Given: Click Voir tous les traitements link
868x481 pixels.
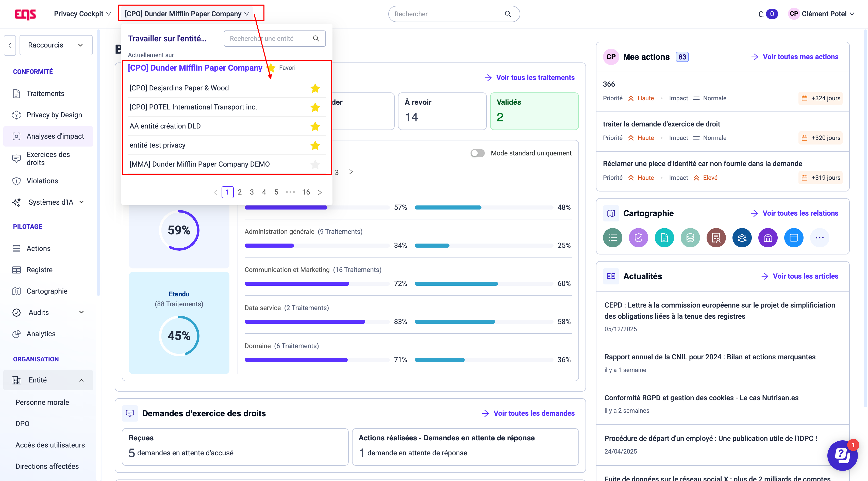Looking at the screenshot, I should click(x=529, y=78).
